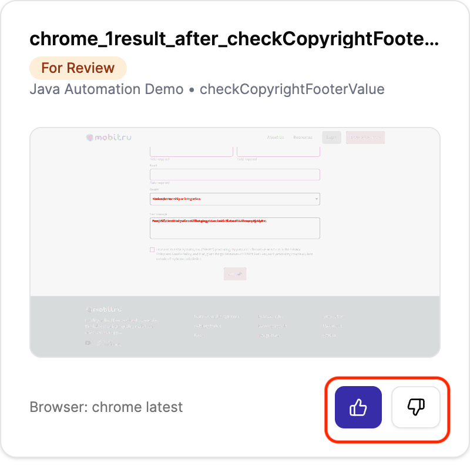Click the checkCopyrightFooterValue test name

[x=292, y=89]
